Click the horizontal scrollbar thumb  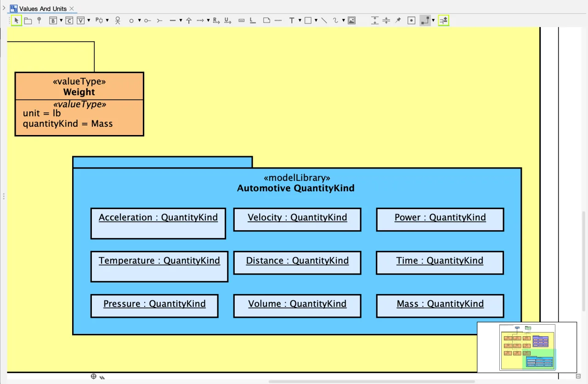tap(372, 381)
